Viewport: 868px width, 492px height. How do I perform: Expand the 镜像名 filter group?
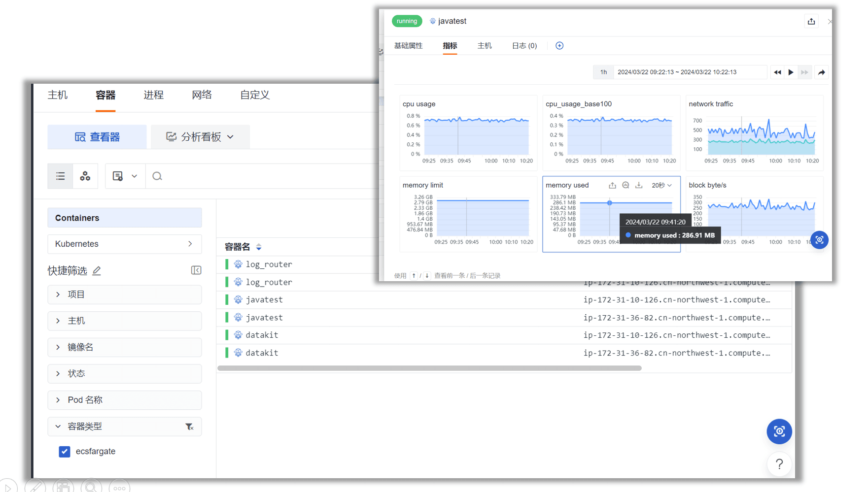click(125, 347)
